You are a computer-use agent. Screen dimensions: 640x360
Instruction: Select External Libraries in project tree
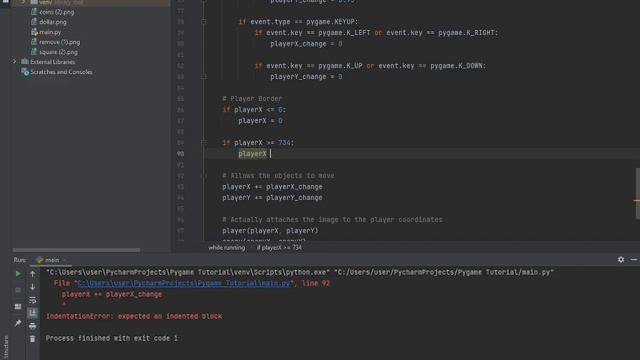click(x=52, y=62)
